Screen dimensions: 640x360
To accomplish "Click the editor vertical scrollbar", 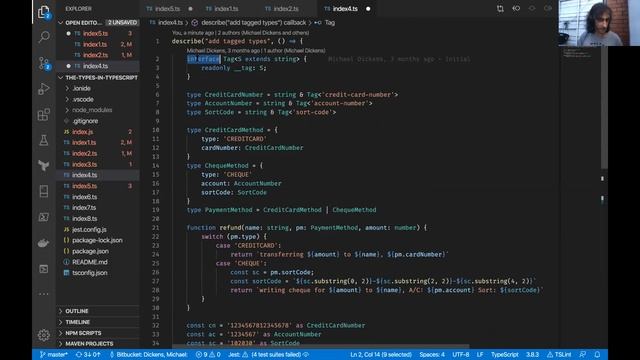I will pos(604,107).
